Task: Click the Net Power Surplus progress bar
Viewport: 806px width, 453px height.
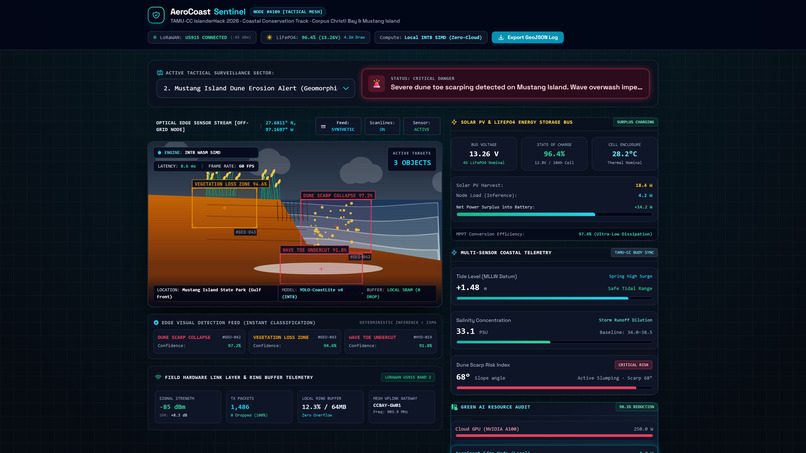Action: pos(554,214)
